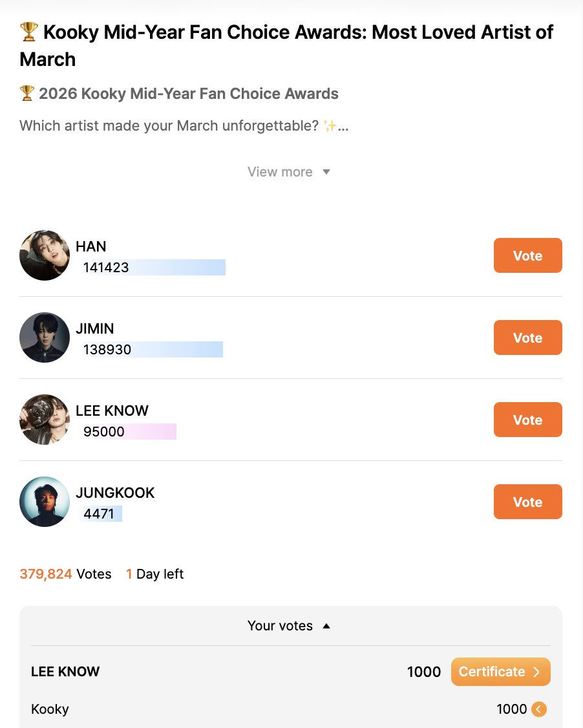Vote for LEE KNOW
583x728 pixels.
(x=528, y=420)
